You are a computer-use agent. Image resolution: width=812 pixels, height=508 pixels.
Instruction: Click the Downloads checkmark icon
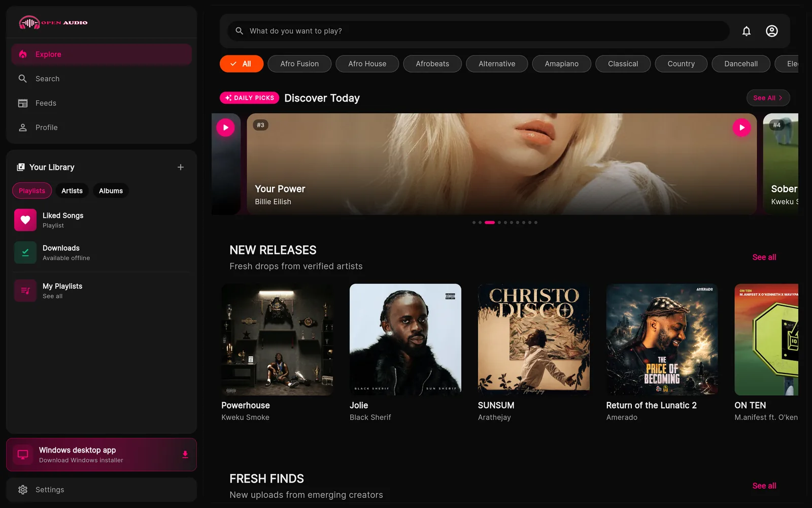click(x=25, y=252)
